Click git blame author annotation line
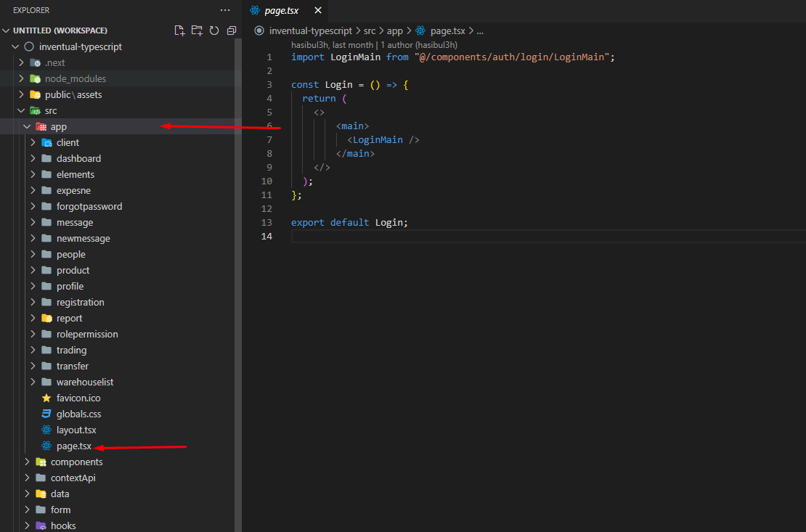Viewport: 806px width, 532px height. [374, 45]
